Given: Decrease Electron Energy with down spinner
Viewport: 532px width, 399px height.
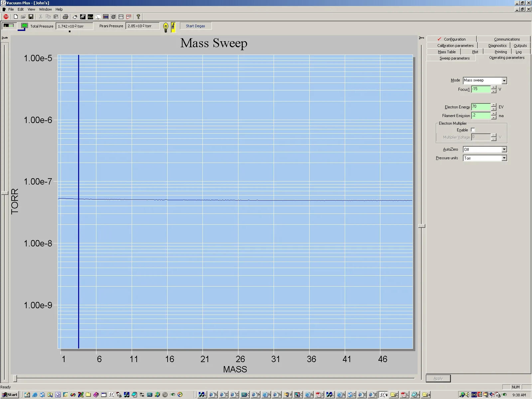Looking at the screenshot, I should pos(493,109).
